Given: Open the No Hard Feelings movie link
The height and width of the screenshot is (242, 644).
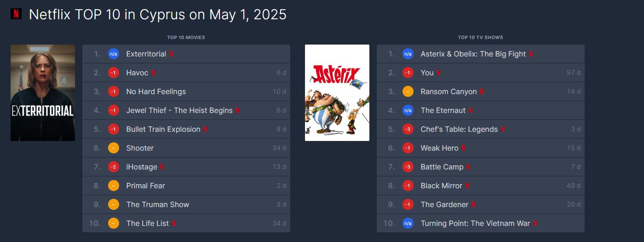Looking at the screenshot, I should (156, 91).
